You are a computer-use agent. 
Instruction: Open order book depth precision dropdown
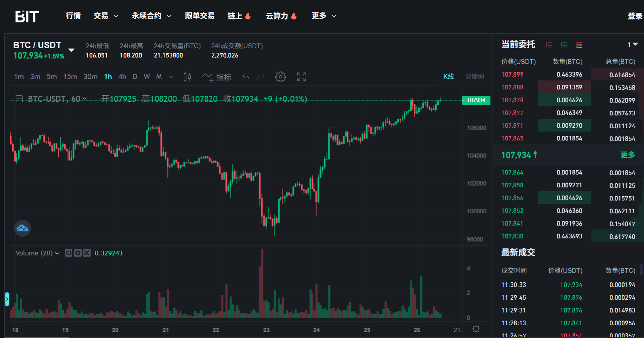point(633,44)
